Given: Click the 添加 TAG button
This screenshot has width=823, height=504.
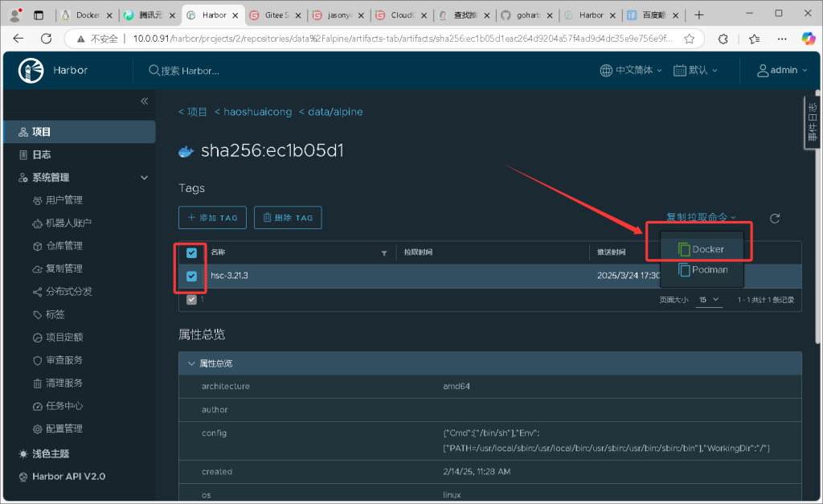Looking at the screenshot, I should [212, 218].
